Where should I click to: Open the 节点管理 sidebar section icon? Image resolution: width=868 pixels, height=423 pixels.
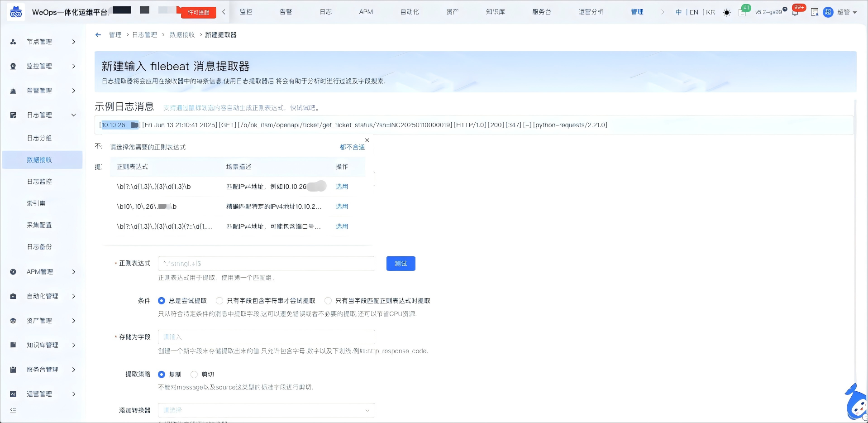13,42
